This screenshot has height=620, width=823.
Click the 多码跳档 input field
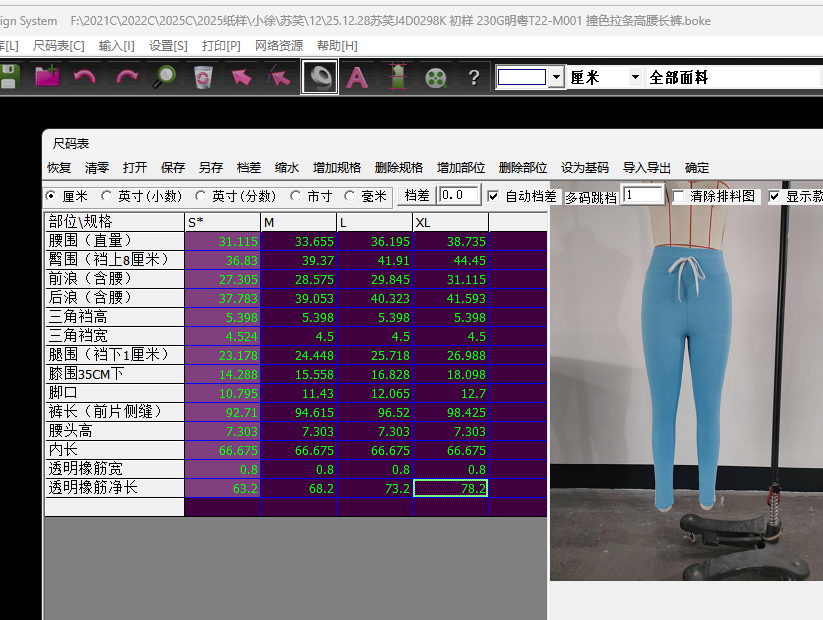(642, 196)
